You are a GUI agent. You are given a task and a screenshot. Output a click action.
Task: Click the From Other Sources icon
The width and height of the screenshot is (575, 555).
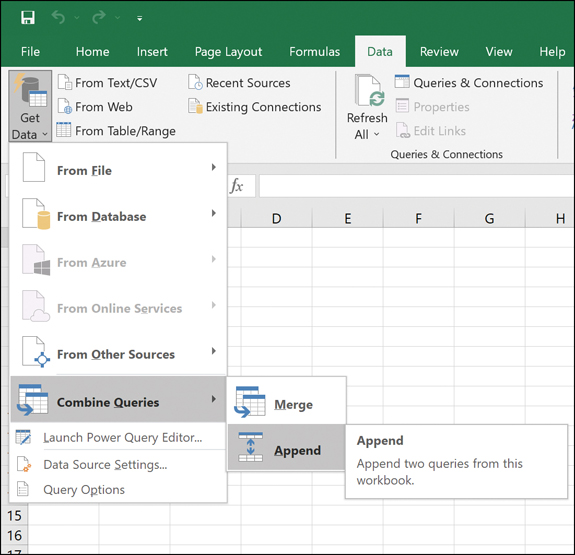pyautogui.click(x=36, y=352)
